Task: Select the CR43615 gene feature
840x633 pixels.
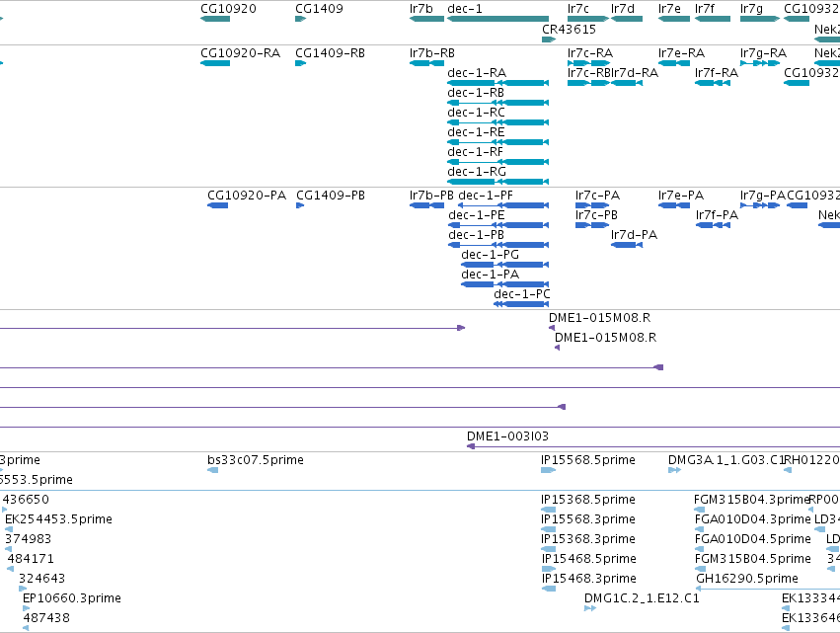Action: tap(549, 40)
